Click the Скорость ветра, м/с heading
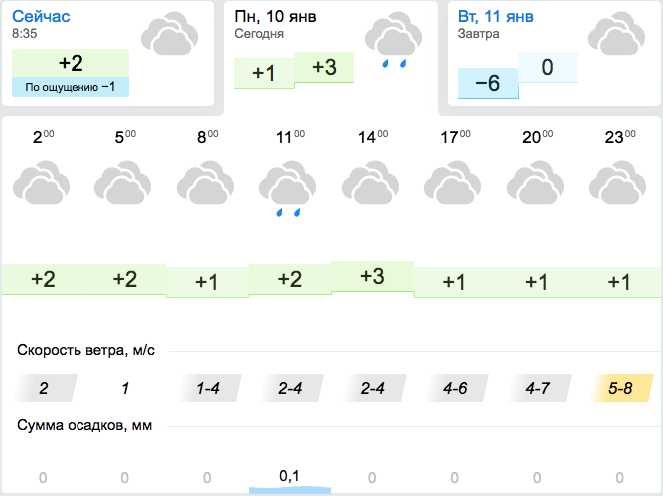 click(85, 350)
